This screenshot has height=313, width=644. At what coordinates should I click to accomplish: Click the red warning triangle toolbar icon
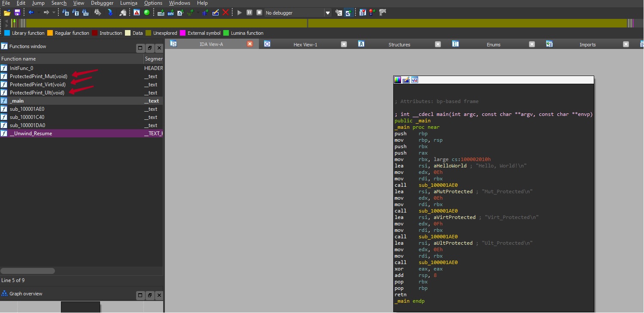click(x=137, y=12)
